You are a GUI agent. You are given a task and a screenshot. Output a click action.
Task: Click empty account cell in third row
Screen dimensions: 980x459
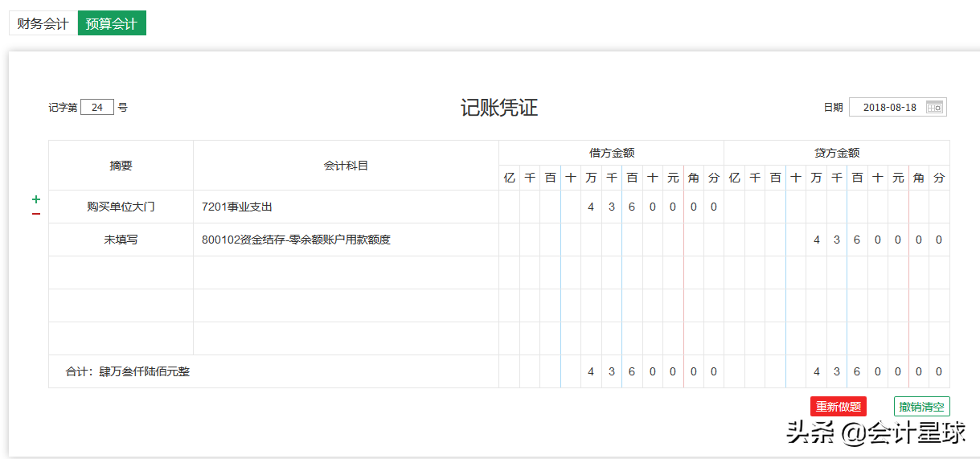click(x=346, y=273)
